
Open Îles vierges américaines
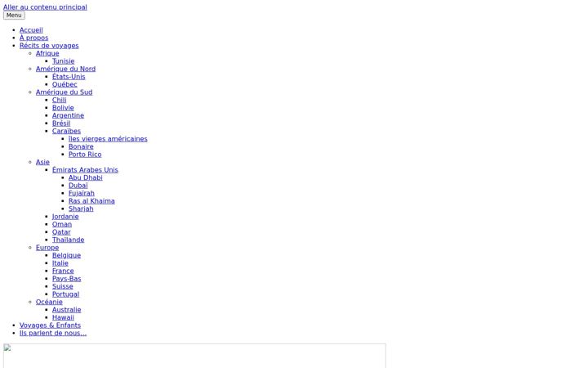pos(108,139)
